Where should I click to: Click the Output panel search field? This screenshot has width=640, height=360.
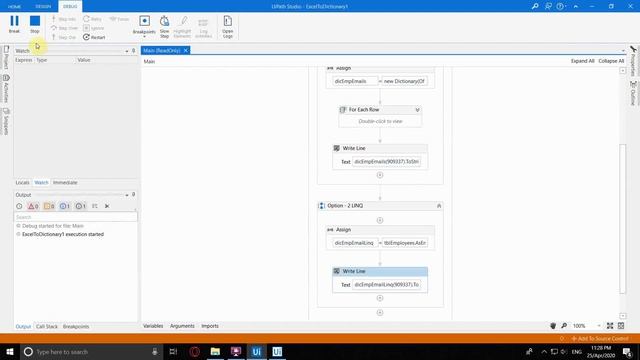pyautogui.click(x=76, y=217)
